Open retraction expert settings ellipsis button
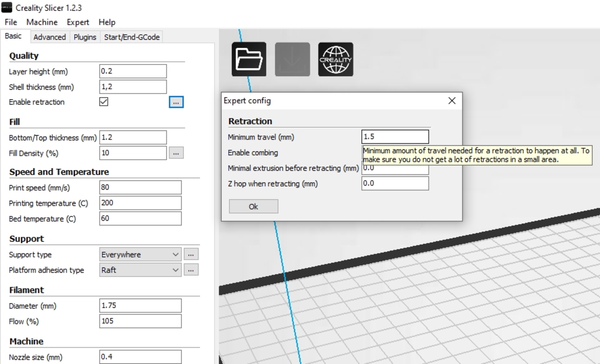Viewport: 600px width, 364px height. pos(176,102)
